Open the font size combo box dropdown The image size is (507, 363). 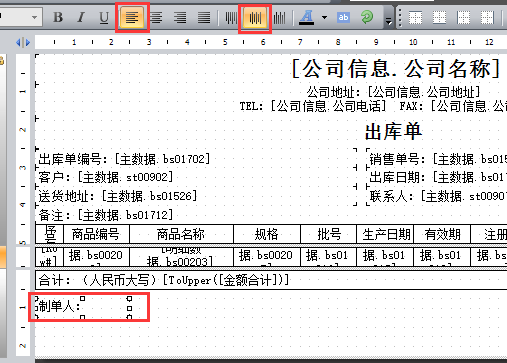pyautogui.click(x=34, y=17)
